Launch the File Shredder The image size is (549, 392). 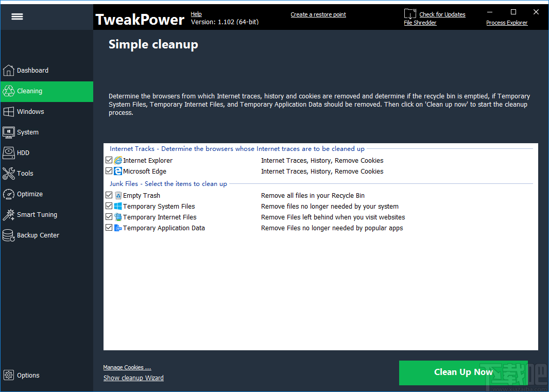[420, 23]
